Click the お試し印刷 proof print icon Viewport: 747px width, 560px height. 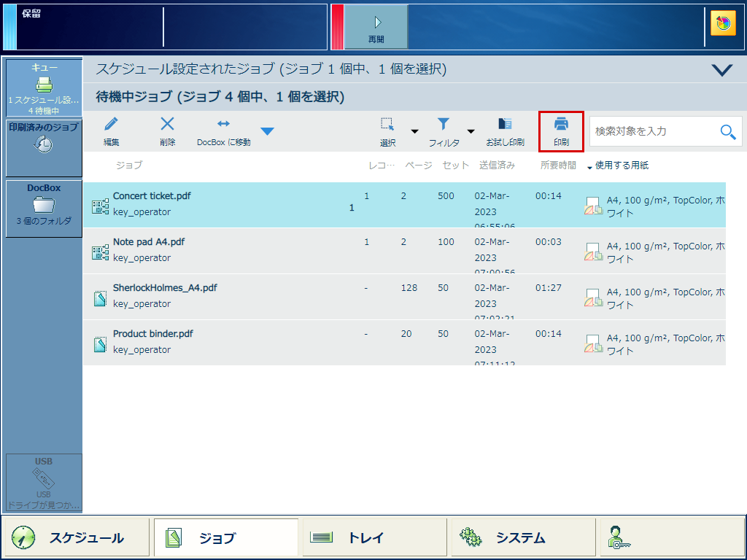[505, 124]
